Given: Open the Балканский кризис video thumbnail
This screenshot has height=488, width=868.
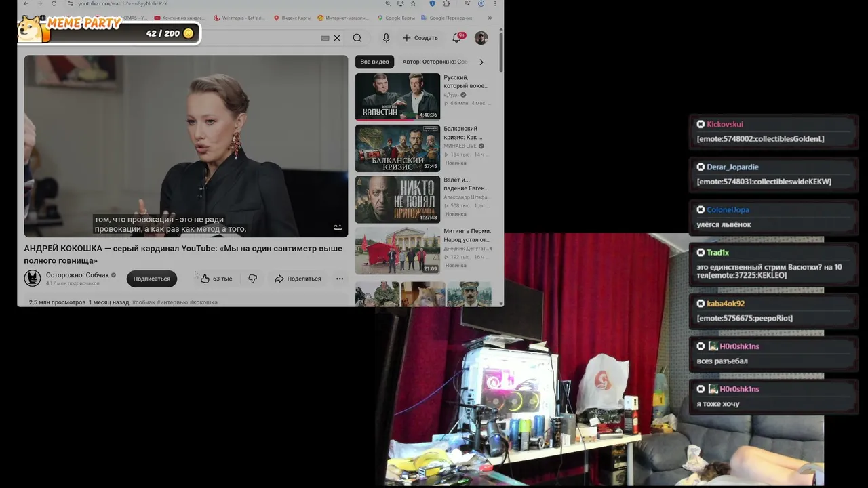Looking at the screenshot, I should [x=397, y=148].
